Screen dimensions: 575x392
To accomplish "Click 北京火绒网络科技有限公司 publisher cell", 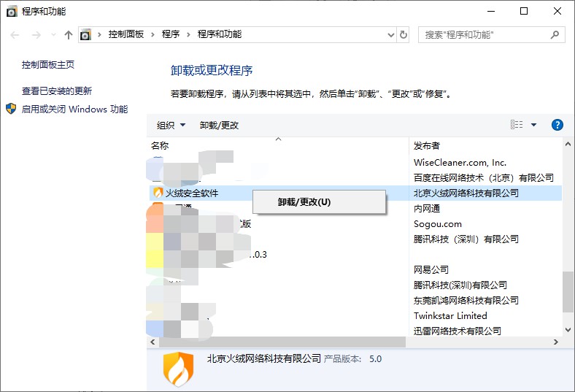I will 466,193.
